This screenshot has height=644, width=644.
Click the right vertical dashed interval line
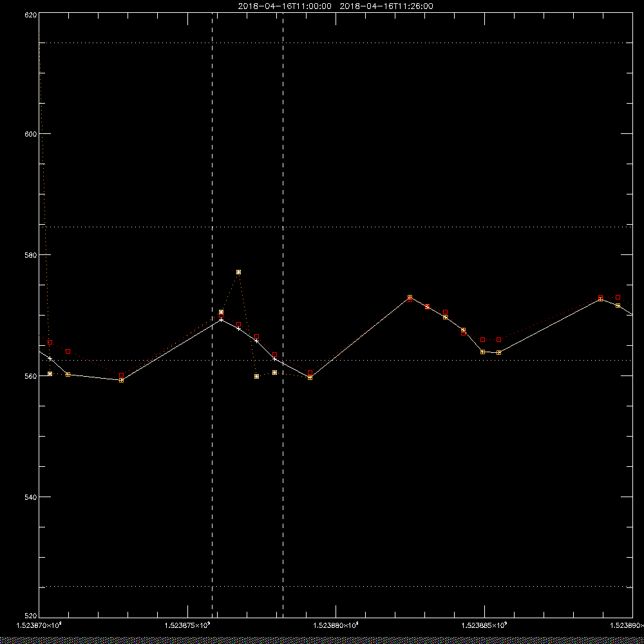coord(283,315)
